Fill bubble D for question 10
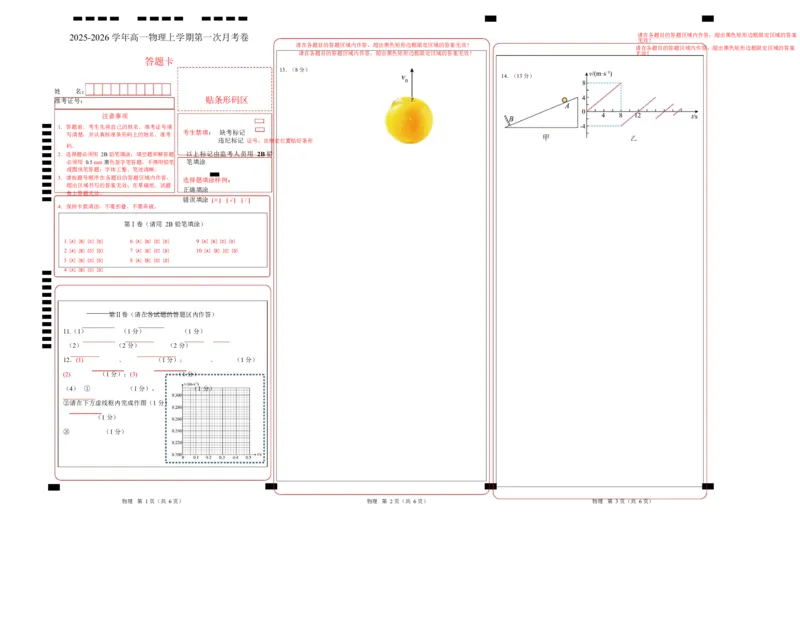This screenshot has width=800, height=618. [235, 250]
